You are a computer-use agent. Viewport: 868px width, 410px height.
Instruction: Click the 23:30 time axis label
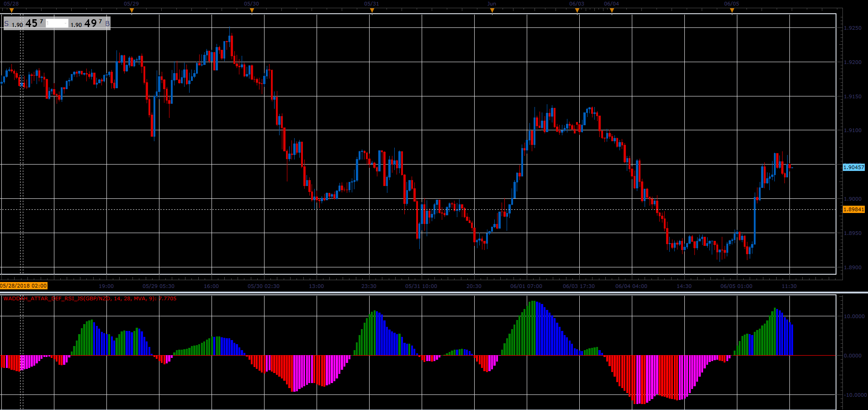pyautogui.click(x=369, y=286)
